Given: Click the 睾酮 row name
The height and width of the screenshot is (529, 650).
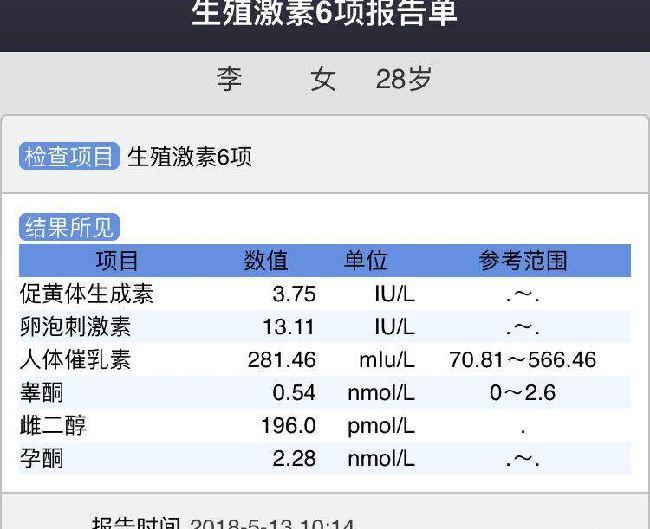Looking at the screenshot, I should (x=42, y=393).
